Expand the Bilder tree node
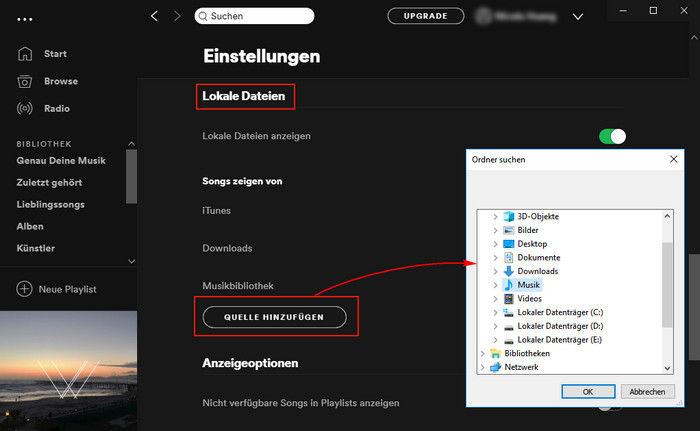 [x=495, y=230]
